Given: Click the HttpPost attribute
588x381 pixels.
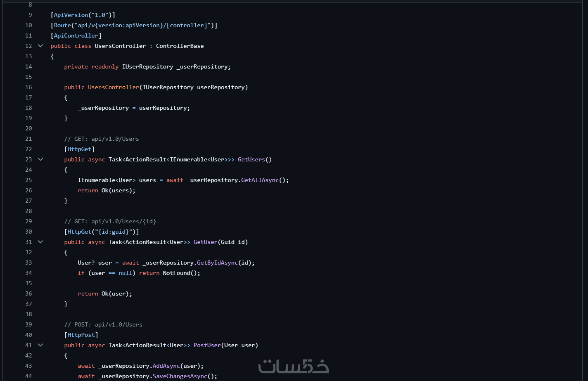Looking at the screenshot, I should tap(81, 335).
